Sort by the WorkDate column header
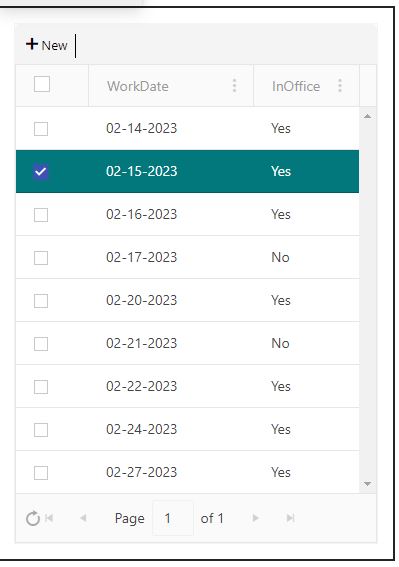The image size is (399, 567). pos(138,86)
